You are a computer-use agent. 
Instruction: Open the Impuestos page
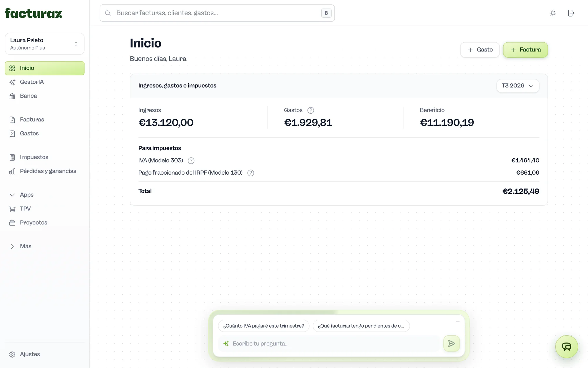pos(45,157)
